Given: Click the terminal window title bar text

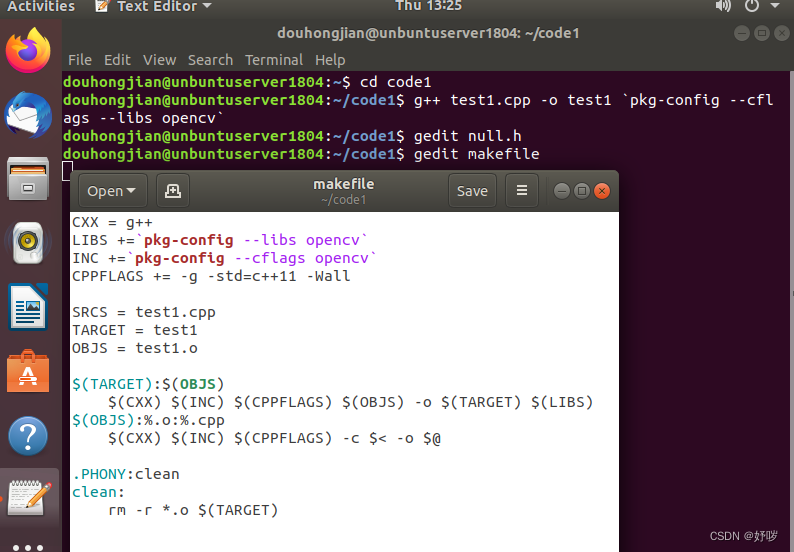Looking at the screenshot, I should click(428, 33).
